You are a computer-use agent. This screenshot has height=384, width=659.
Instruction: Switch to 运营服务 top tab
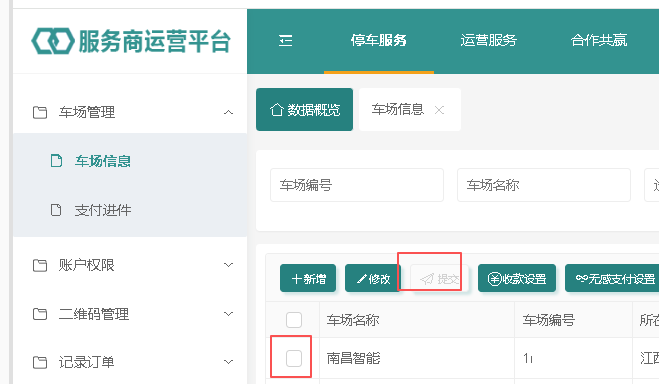pyautogui.click(x=488, y=40)
